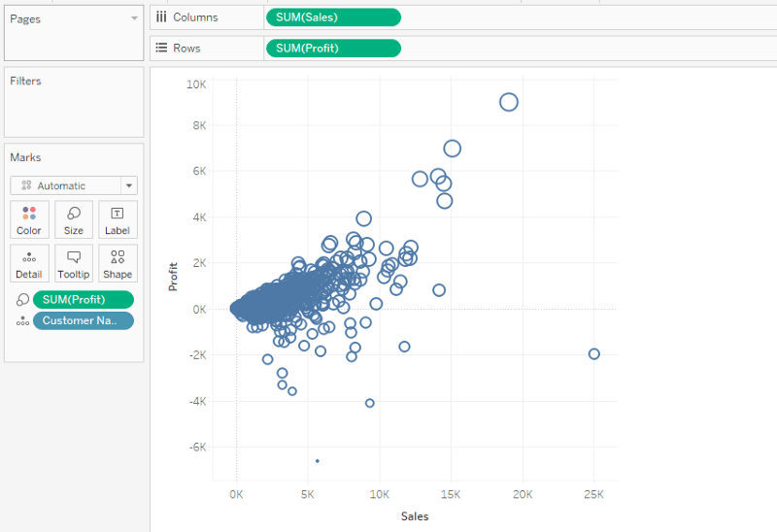Select the Customer Name pill in Marks

[84, 321]
